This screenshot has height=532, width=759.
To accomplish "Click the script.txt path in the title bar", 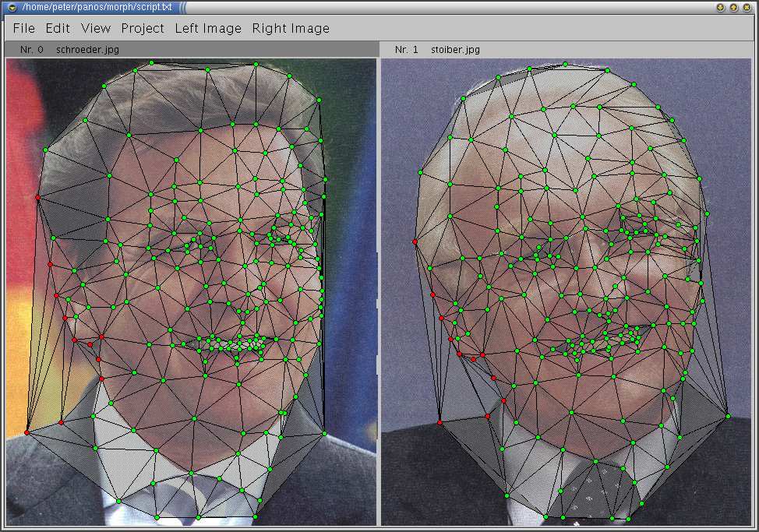I will [97, 7].
